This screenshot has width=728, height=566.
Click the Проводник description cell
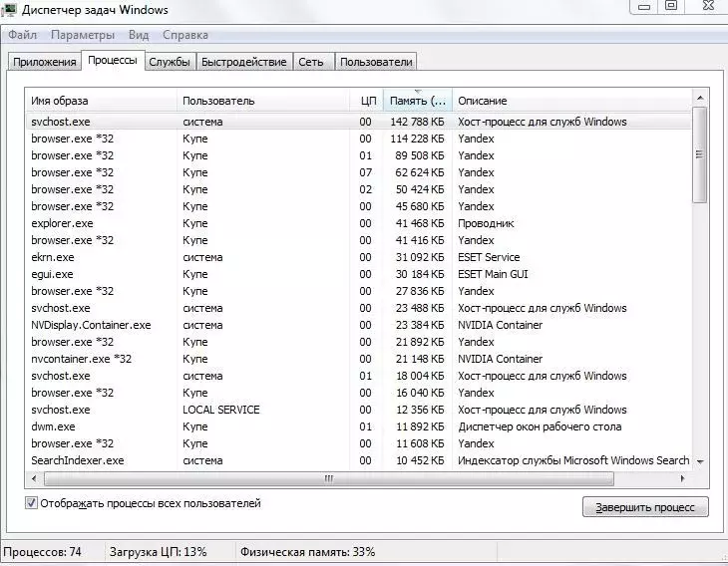point(486,223)
